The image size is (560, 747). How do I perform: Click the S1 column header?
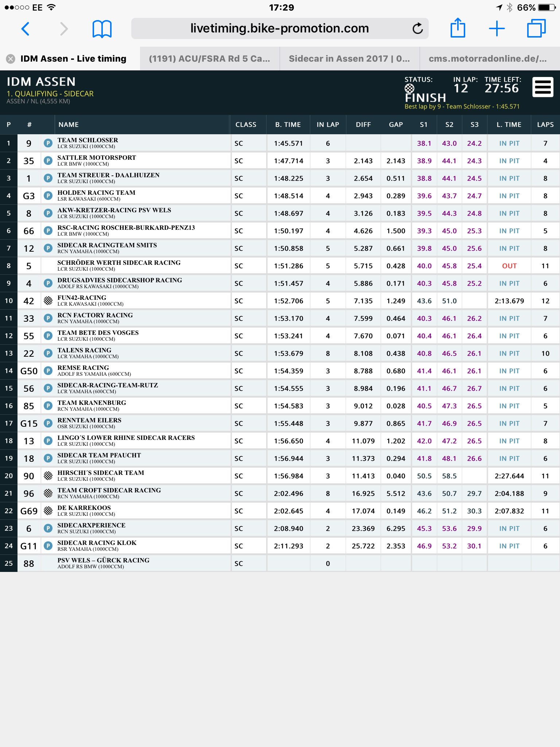click(x=424, y=125)
